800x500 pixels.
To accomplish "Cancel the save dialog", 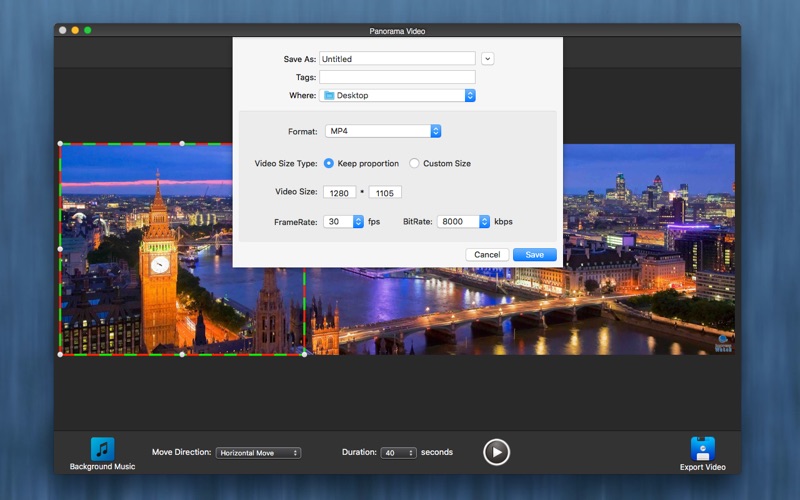I will (487, 255).
